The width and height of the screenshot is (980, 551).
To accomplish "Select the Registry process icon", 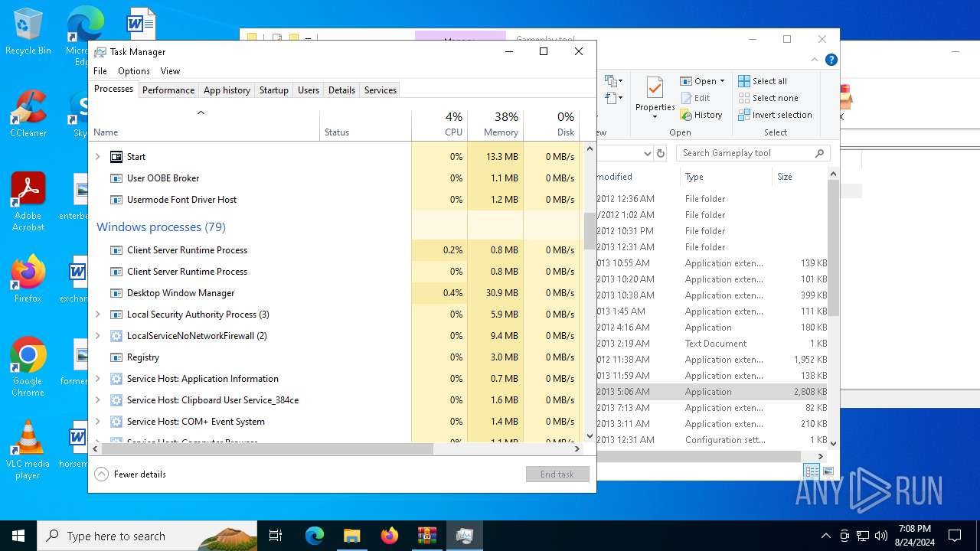I will (116, 357).
